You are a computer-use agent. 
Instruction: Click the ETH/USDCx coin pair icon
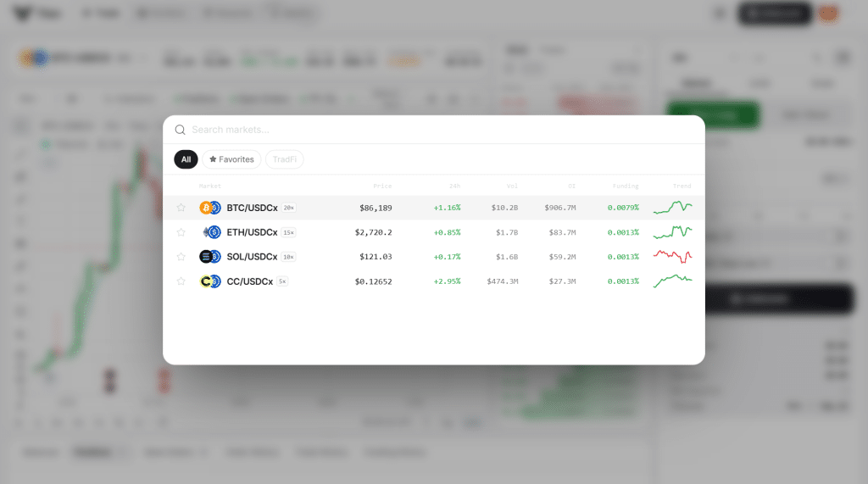point(210,232)
